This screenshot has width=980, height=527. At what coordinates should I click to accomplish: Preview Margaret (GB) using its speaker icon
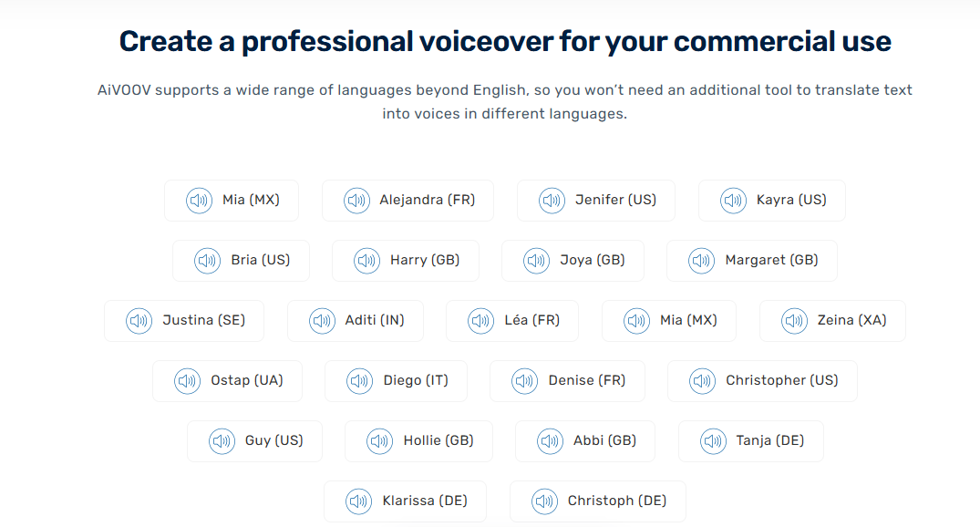point(701,261)
